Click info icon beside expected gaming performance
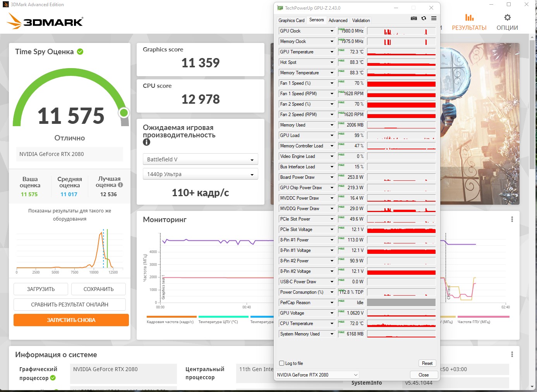This screenshot has width=537, height=392. tap(146, 142)
